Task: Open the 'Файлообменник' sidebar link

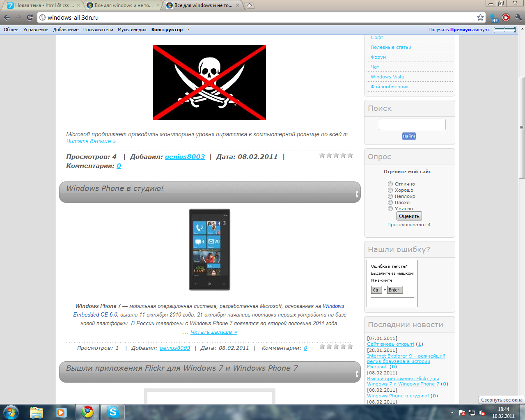Action: (390, 87)
